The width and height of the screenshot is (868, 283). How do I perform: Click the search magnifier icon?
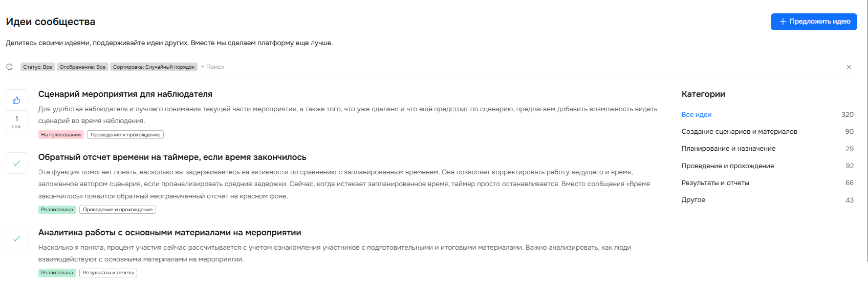coord(10,67)
